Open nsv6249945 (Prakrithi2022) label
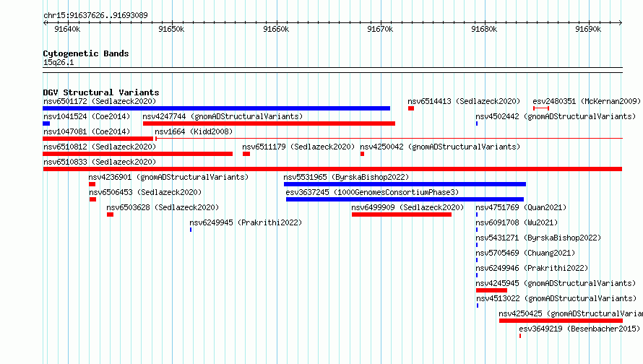 [x=246, y=222]
